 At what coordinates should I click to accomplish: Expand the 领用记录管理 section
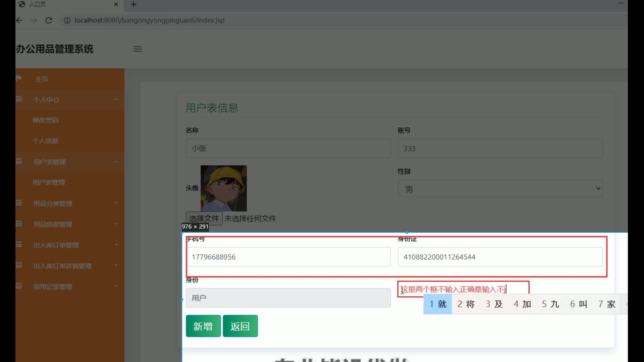(x=70, y=287)
